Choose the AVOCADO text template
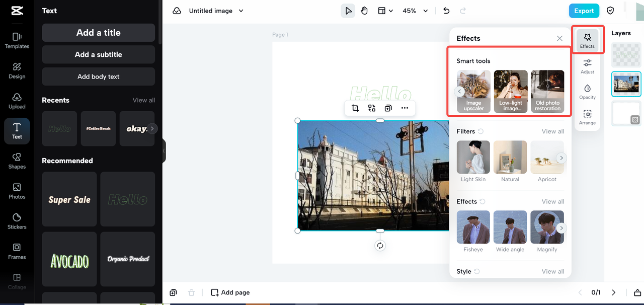 [x=69, y=259]
